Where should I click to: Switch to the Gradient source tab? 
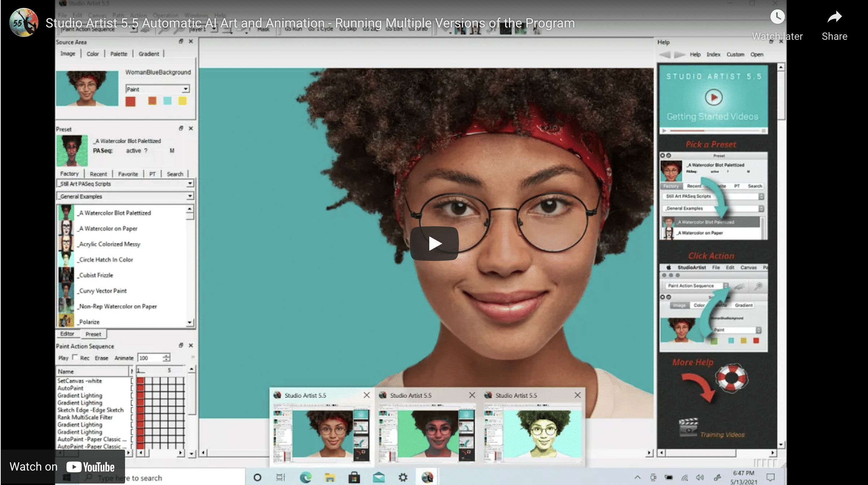[149, 54]
